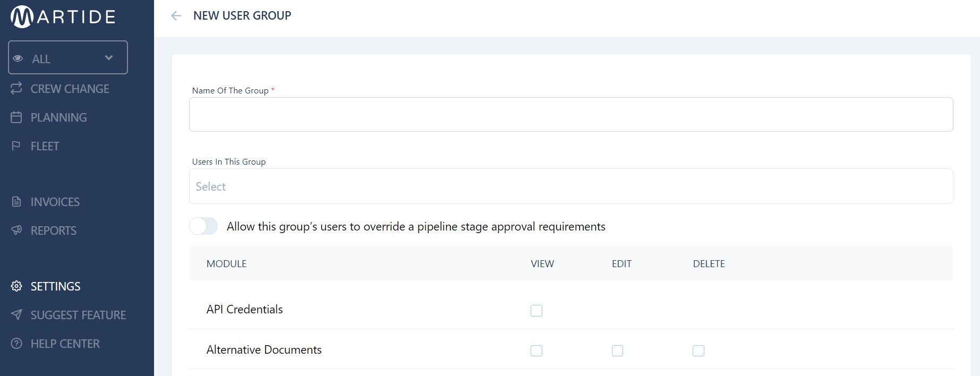
Task: Open the Planning menu item
Action: click(x=58, y=117)
